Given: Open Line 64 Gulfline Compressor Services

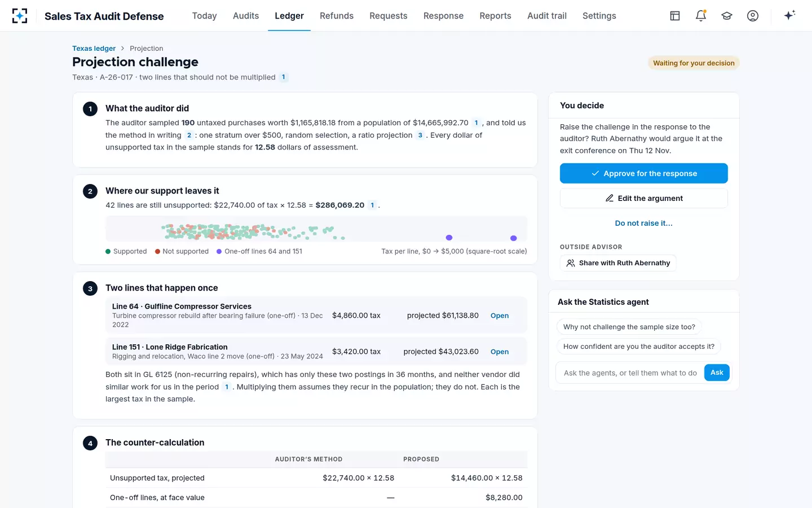Looking at the screenshot, I should (500, 316).
